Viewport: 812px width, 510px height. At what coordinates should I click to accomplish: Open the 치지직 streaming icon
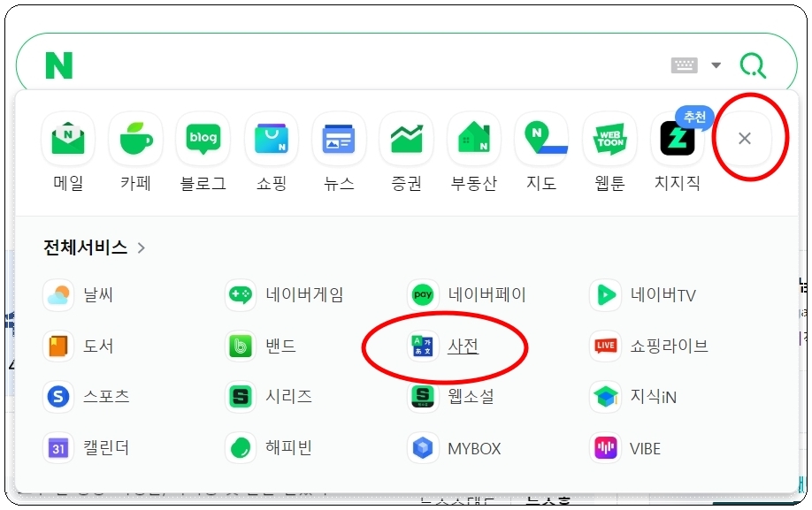pos(677,138)
